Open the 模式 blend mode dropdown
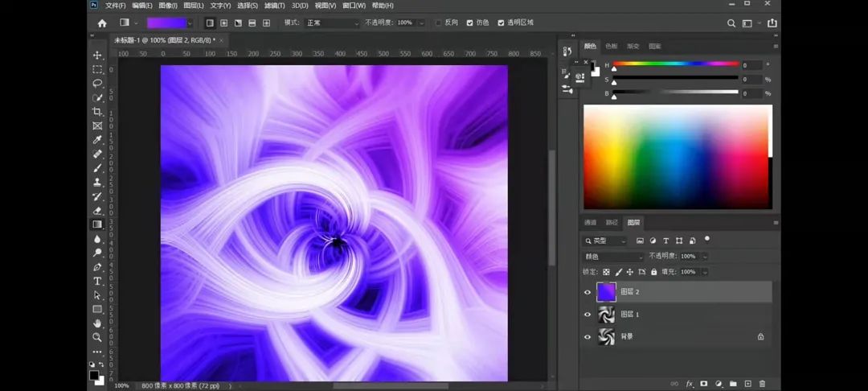The height and width of the screenshot is (391, 868). pos(332,23)
